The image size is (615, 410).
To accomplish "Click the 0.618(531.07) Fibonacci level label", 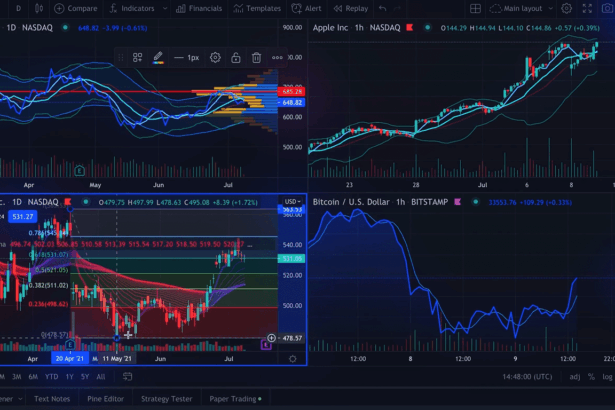I will click(x=49, y=255).
